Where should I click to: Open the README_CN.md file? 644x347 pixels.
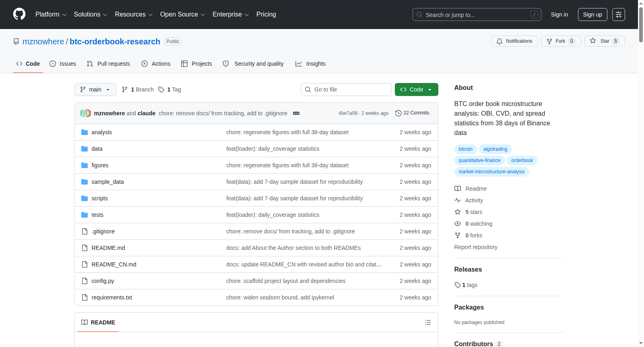[114, 264]
